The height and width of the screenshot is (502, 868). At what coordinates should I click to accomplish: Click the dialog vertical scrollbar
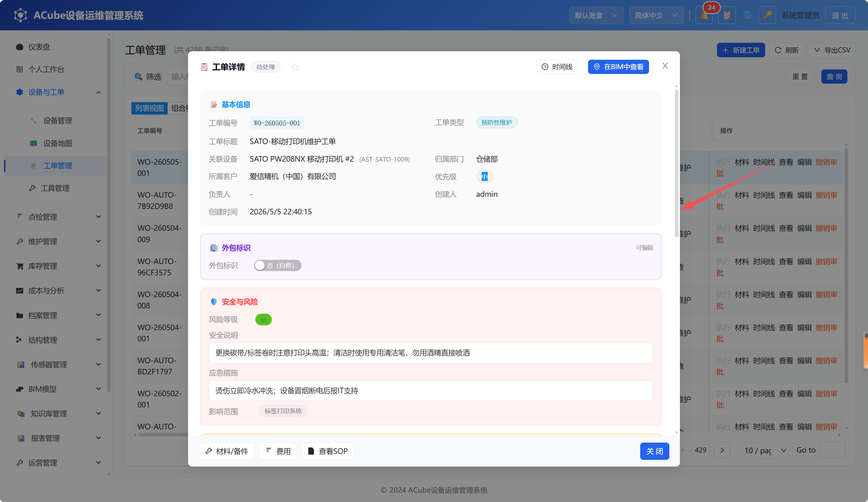tap(677, 164)
